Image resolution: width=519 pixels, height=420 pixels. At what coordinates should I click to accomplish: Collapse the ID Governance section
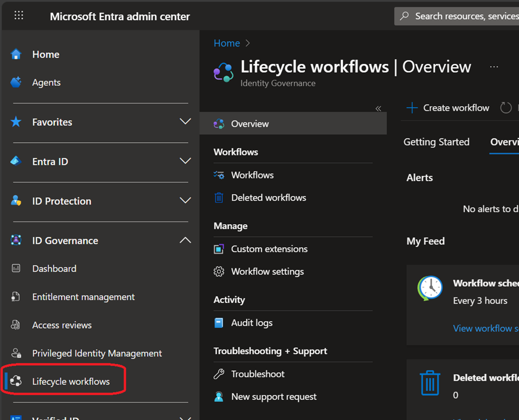(x=185, y=241)
